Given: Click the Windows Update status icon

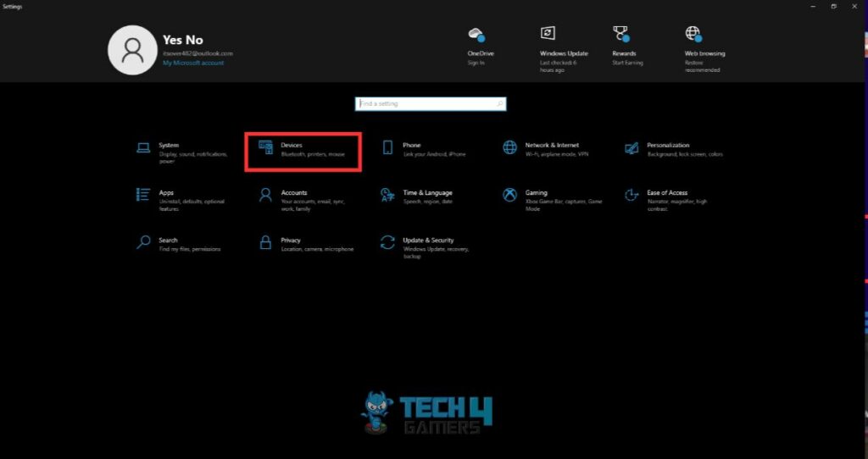Looking at the screenshot, I should (x=548, y=33).
